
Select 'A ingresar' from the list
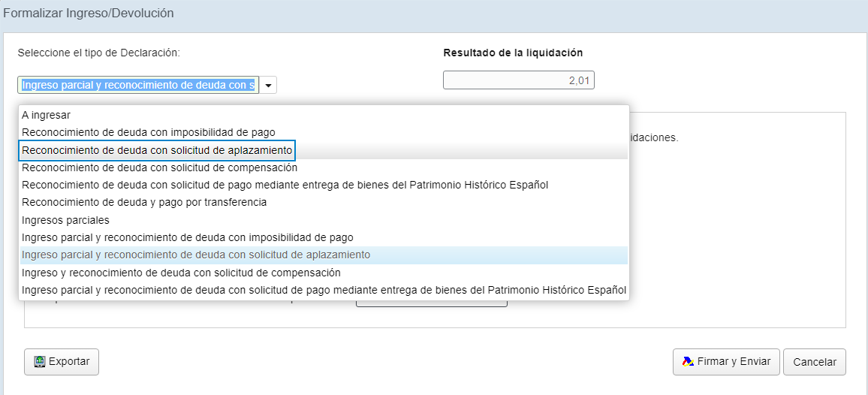324,115
